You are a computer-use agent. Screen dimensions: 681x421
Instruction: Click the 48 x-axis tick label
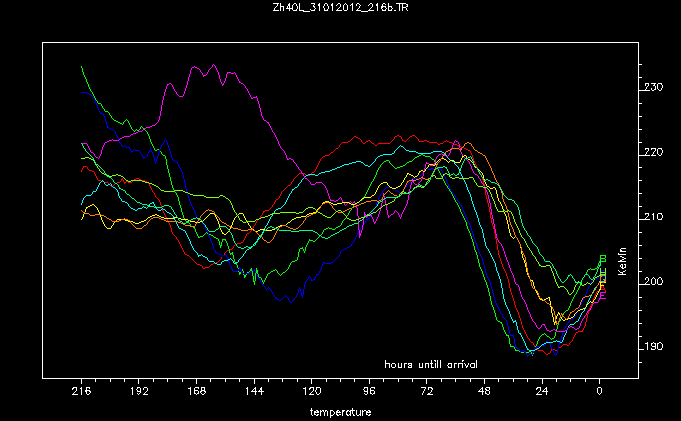coord(484,393)
